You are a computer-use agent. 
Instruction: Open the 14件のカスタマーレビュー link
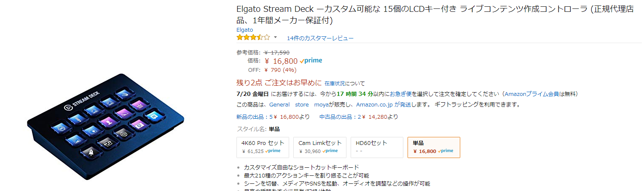click(x=320, y=38)
